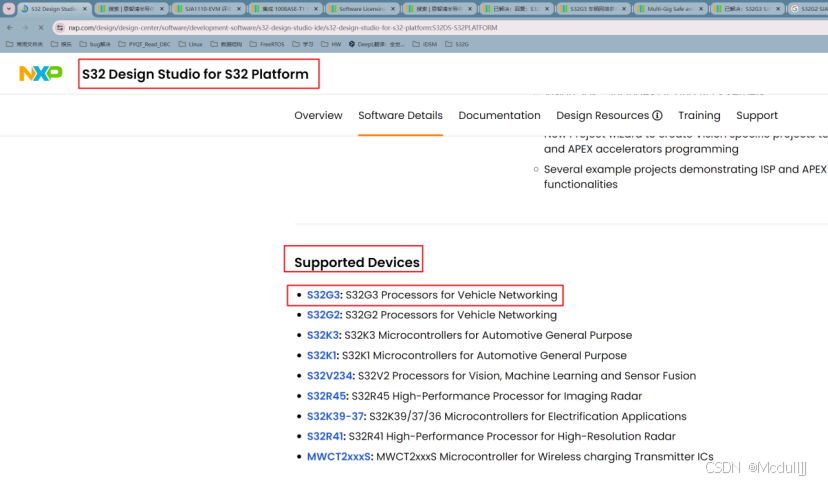Open the S32G bookmark folder
828x483 pixels.
coord(457,44)
